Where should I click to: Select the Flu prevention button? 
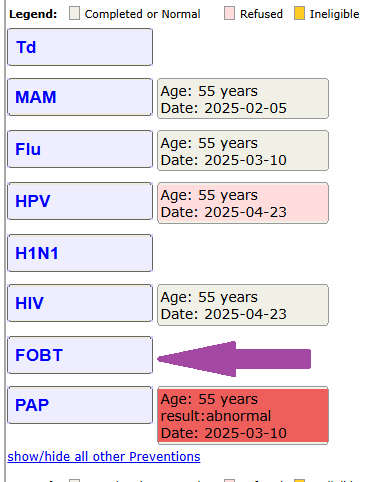[80, 149]
